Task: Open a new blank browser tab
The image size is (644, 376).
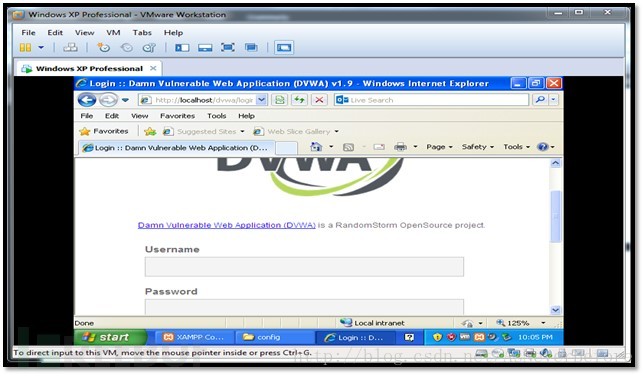Action: (x=286, y=148)
